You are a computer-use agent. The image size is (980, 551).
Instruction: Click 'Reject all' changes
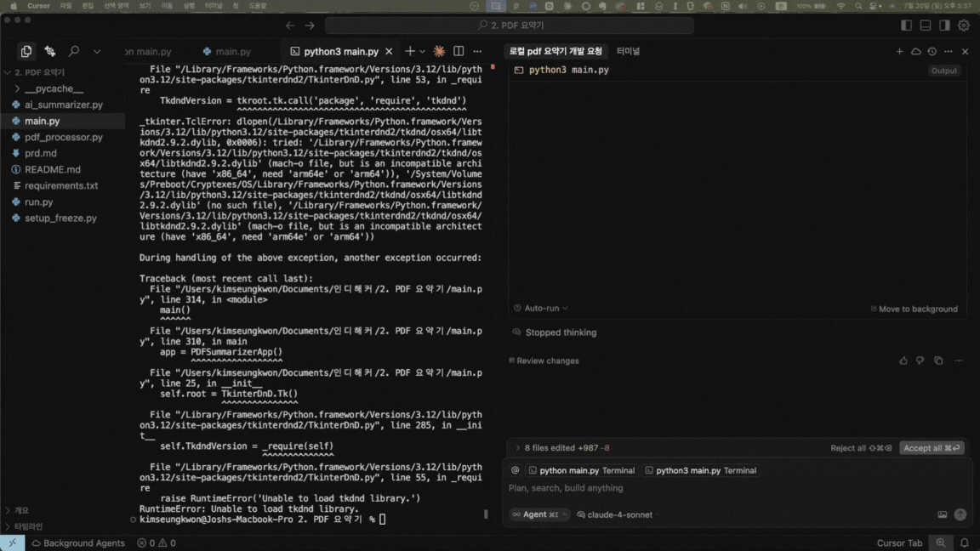(861, 448)
